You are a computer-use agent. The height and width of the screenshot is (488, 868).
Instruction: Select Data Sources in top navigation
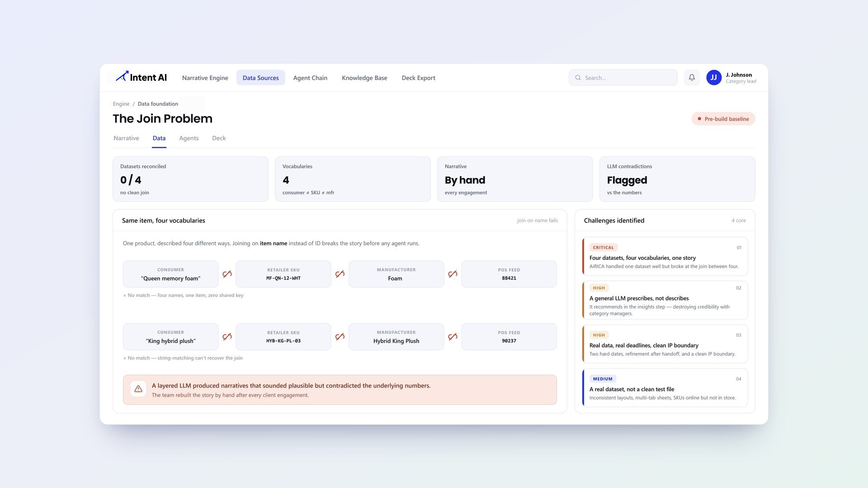pos(261,78)
